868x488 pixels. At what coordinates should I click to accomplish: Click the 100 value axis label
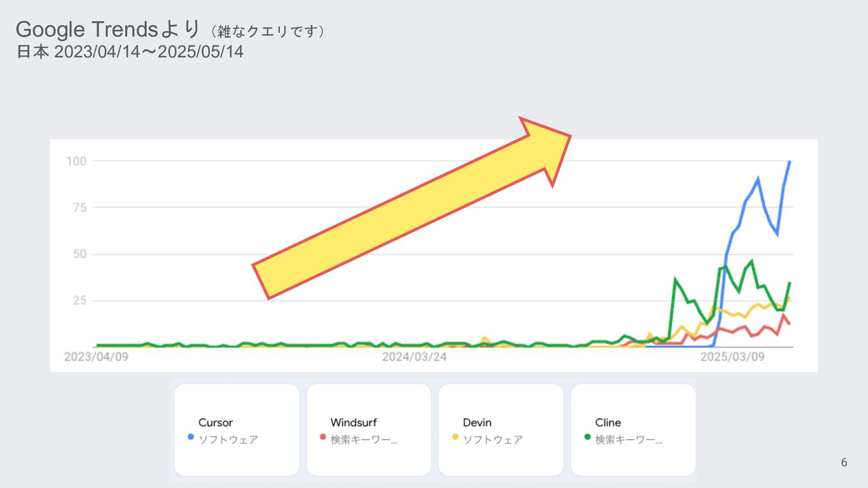point(76,161)
